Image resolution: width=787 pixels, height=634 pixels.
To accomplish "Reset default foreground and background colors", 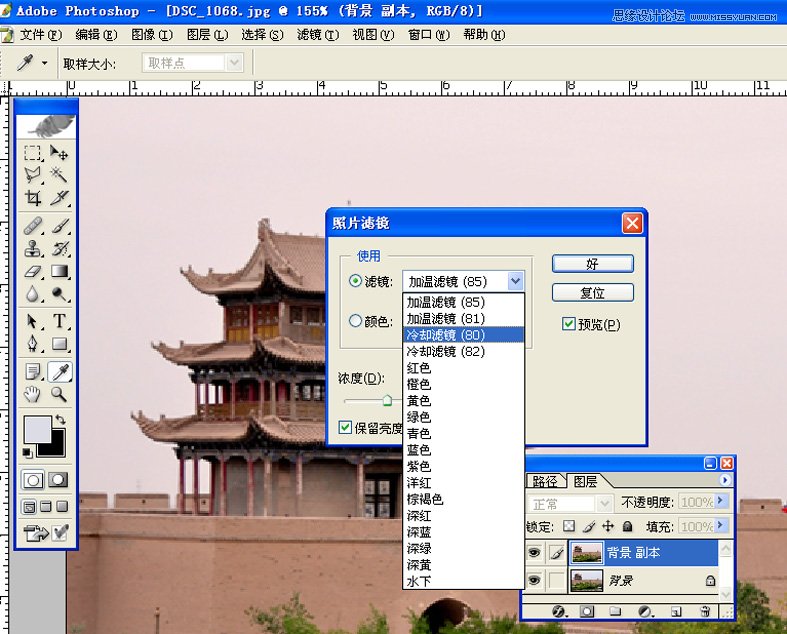I will [27, 453].
